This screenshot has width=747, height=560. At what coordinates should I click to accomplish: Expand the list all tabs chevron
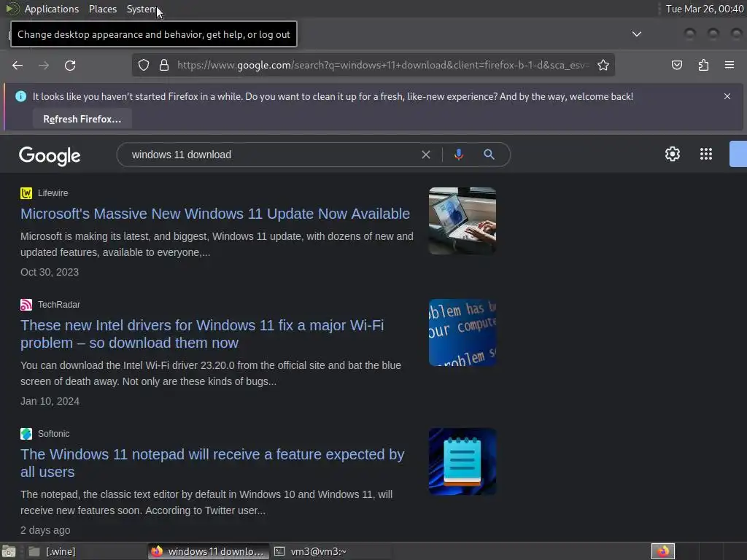click(x=636, y=34)
